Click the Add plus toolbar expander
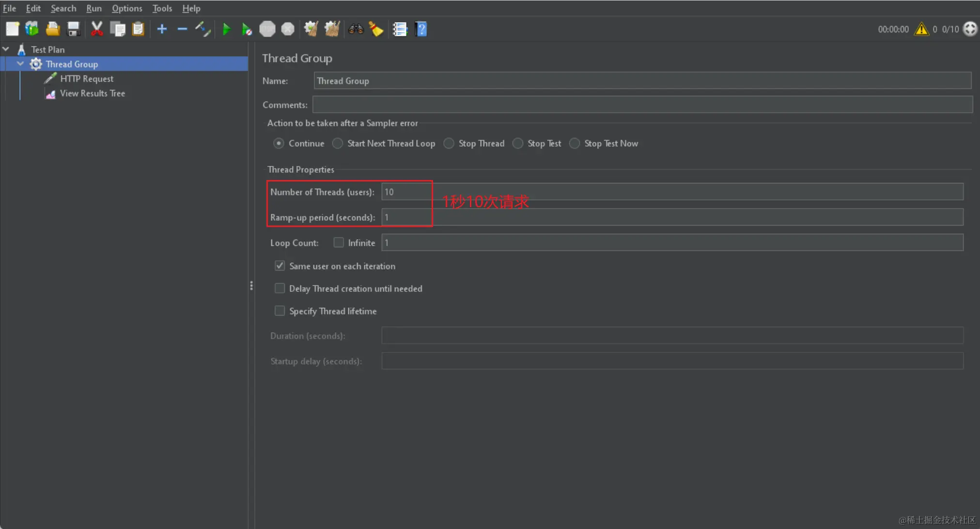Viewport: 980px width, 529px height. click(162, 30)
